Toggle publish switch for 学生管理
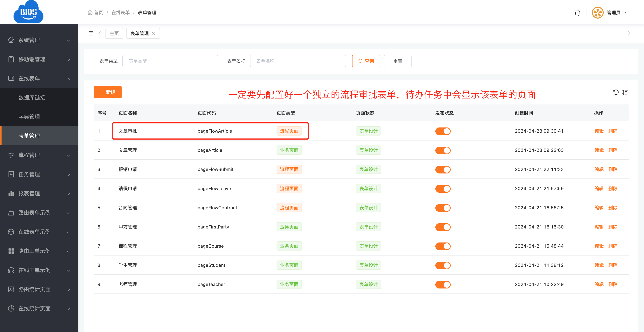Image resolution: width=644 pixels, height=332 pixels. (443, 265)
